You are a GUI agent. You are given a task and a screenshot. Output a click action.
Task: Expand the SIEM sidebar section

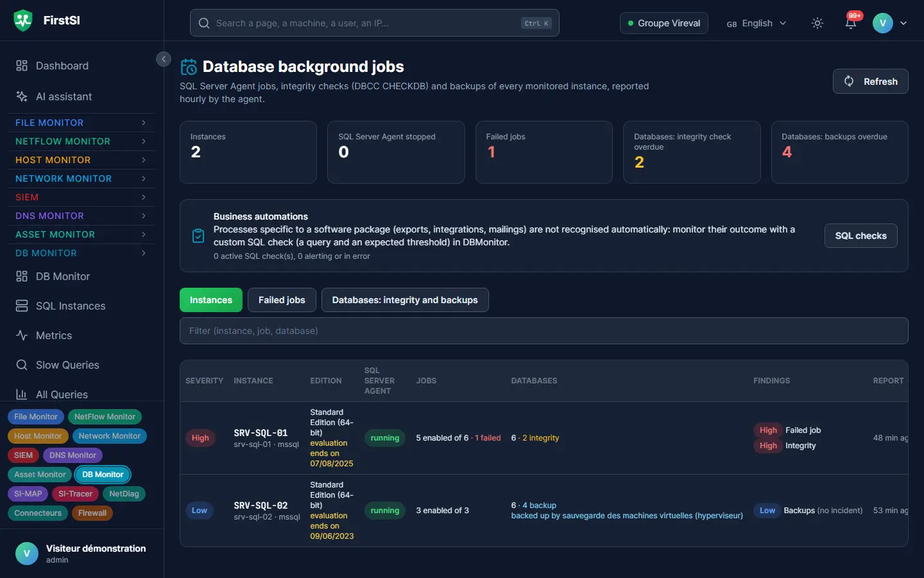coord(81,197)
